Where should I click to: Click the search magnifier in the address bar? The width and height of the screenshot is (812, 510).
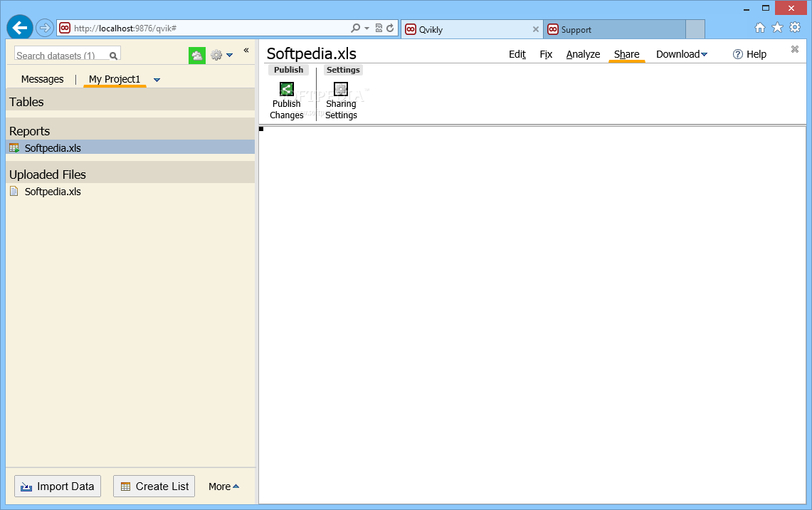coord(355,28)
